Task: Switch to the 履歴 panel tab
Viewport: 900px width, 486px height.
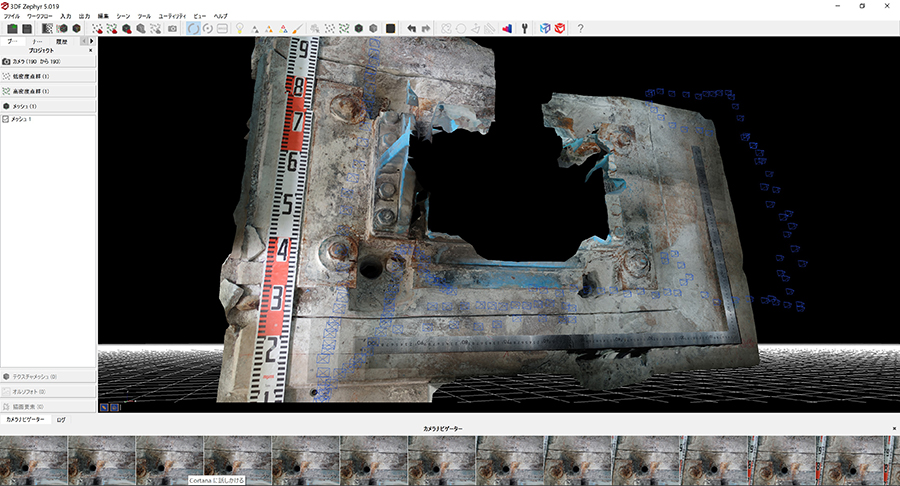Action: (61, 41)
